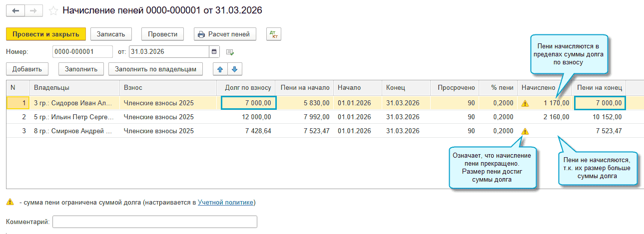Click the Провести button
The image size is (644, 234).
[163, 34]
